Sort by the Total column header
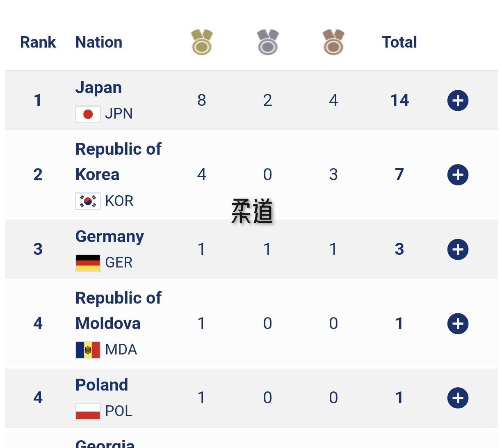 click(399, 42)
